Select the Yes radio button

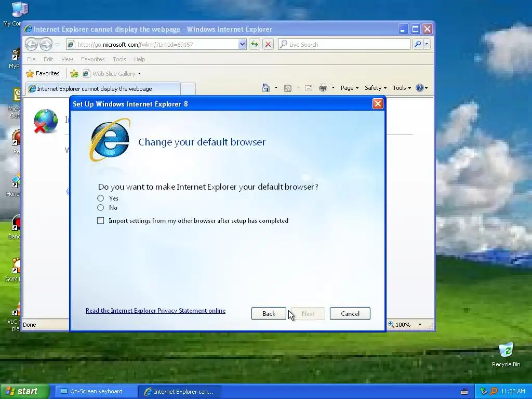[100, 198]
